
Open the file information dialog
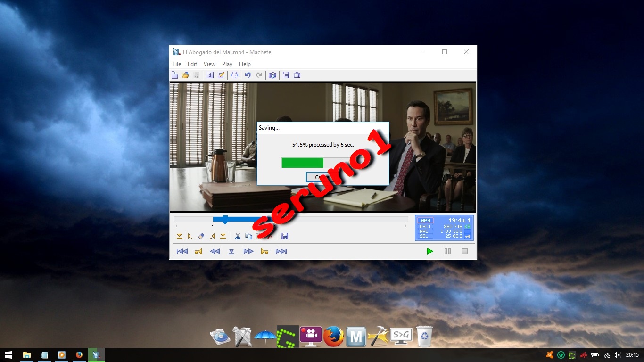click(210, 75)
